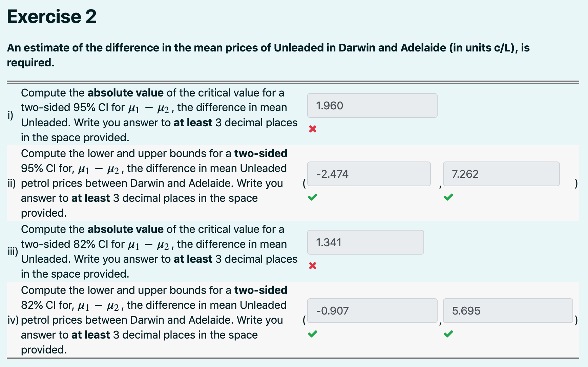
Task: Click the green checkmark under -0.907
Action: 312,334
